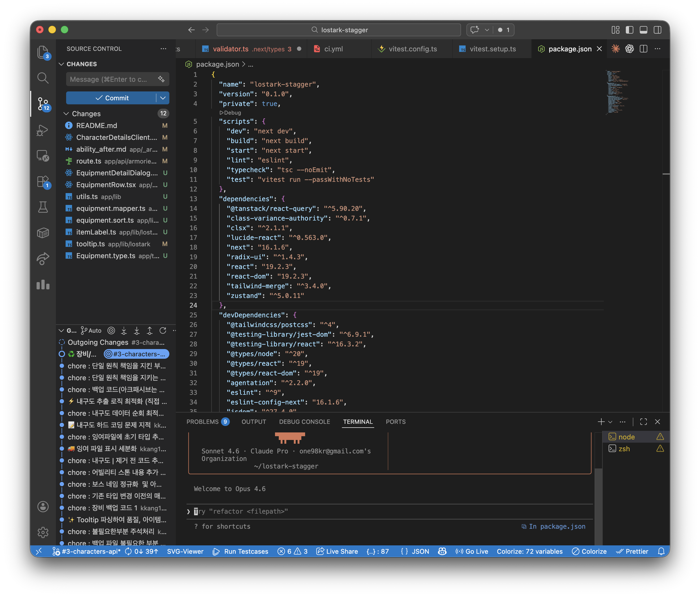Click the sync changes 0↓ 39↑ indicator
The width and height of the screenshot is (700, 597).
(142, 551)
